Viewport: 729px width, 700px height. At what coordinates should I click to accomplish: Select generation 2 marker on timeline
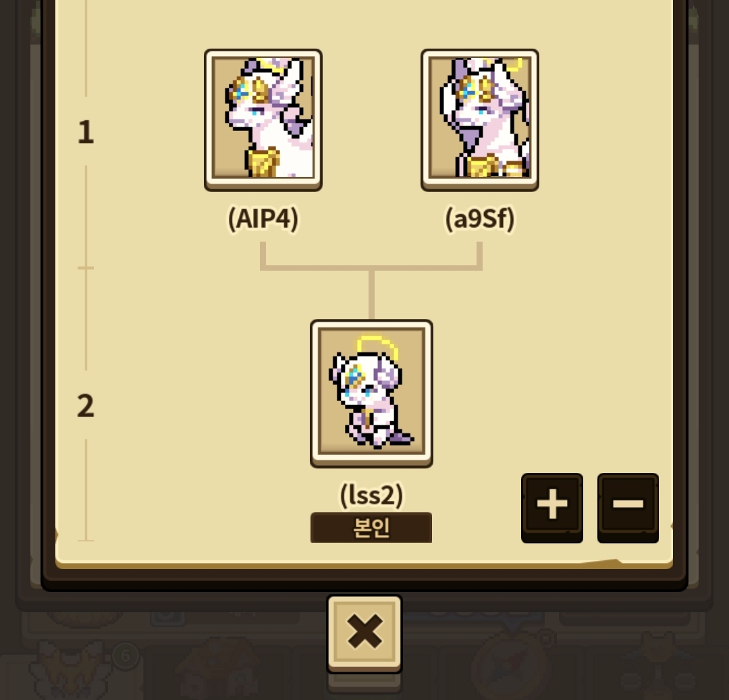point(86,405)
